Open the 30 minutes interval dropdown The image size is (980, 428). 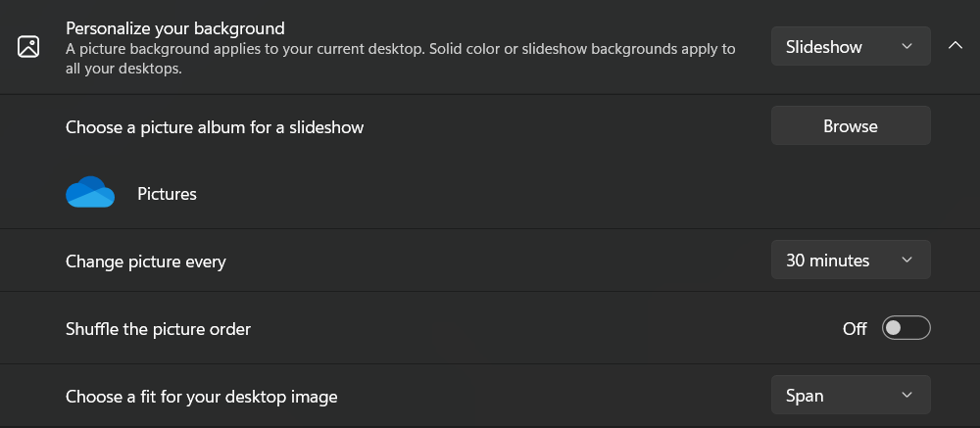pyautogui.click(x=850, y=261)
